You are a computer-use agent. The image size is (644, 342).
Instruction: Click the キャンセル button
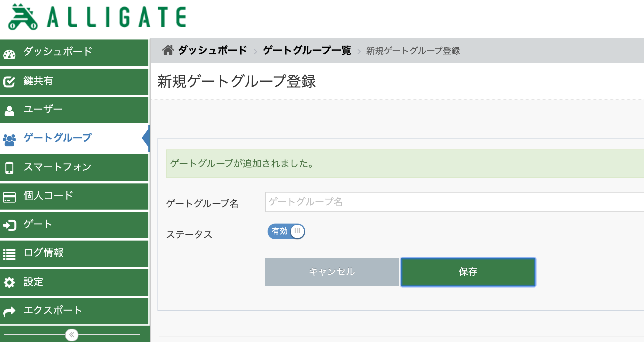pos(332,272)
